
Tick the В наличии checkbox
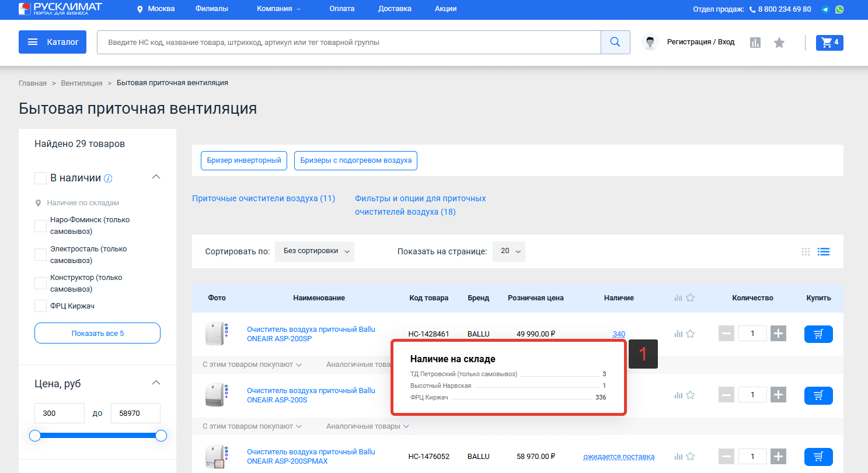pos(40,178)
